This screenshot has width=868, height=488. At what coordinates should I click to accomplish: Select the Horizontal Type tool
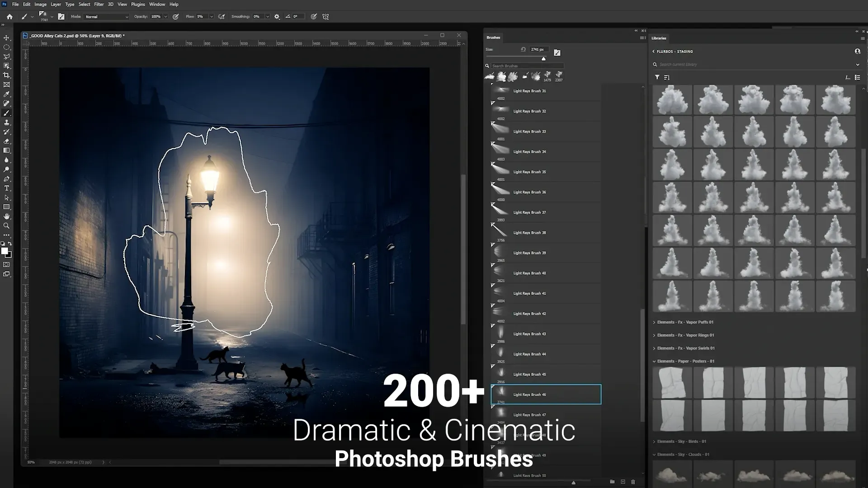click(x=6, y=188)
